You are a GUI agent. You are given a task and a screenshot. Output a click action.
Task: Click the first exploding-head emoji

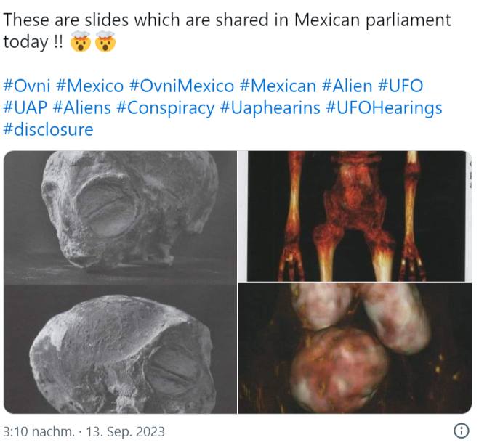coord(81,41)
